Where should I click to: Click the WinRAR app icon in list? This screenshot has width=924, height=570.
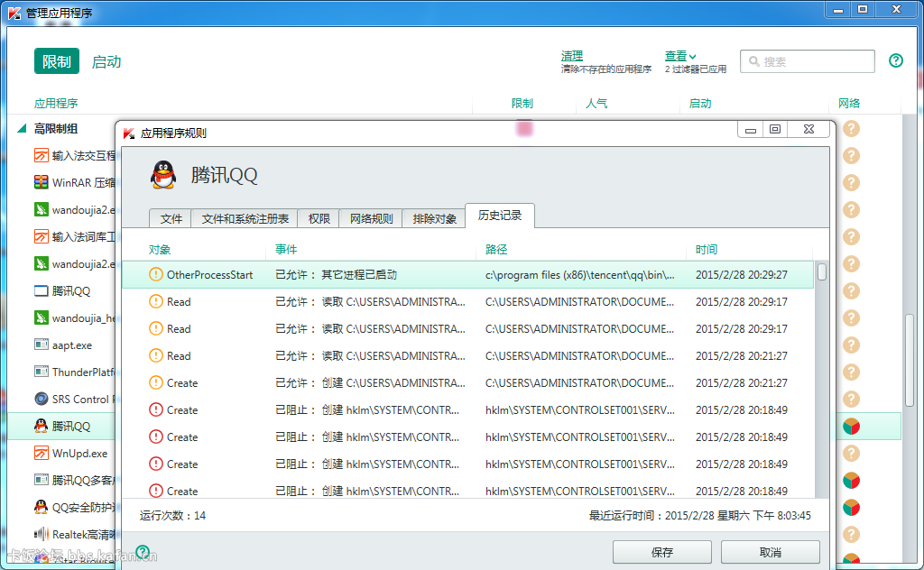42,182
